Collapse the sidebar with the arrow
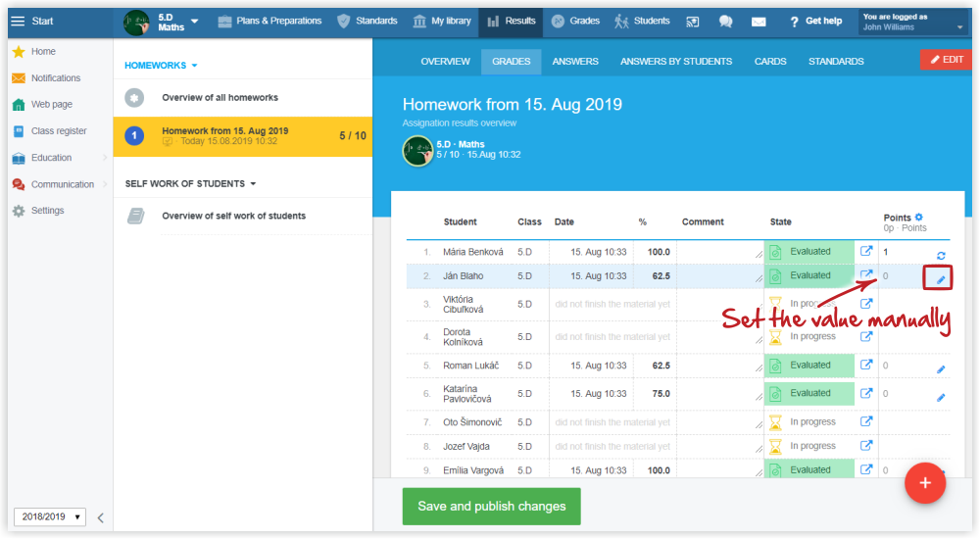The height and width of the screenshot is (539, 980). [101, 517]
